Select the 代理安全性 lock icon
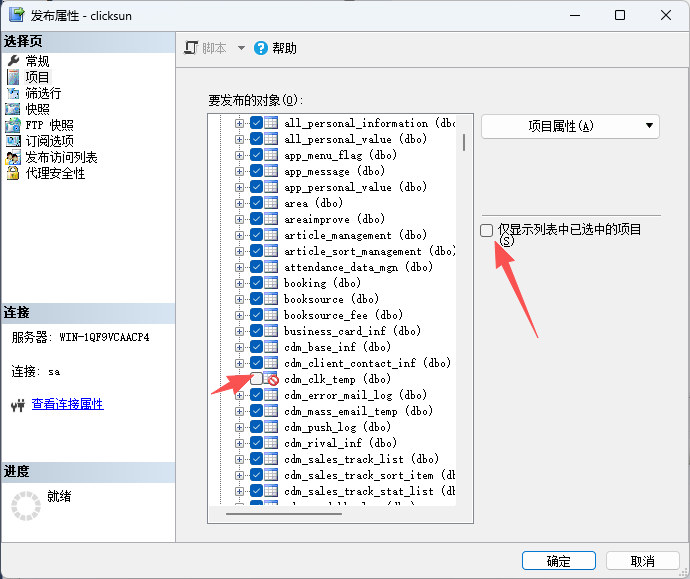The width and height of the screenshot is (690, 579). 13,173
